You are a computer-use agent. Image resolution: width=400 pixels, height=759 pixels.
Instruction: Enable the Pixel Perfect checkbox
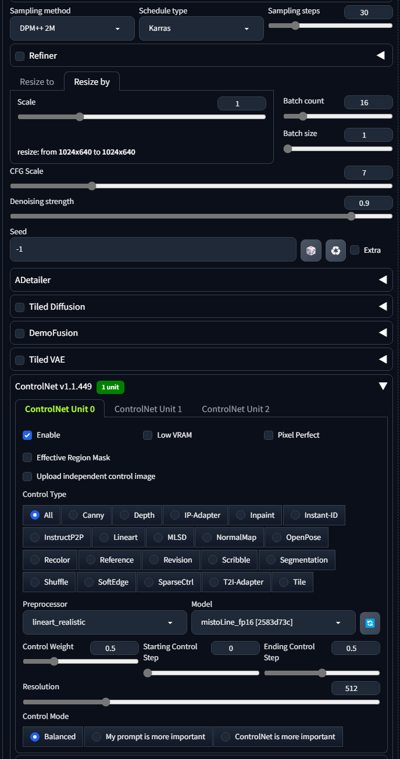[269, 435]
